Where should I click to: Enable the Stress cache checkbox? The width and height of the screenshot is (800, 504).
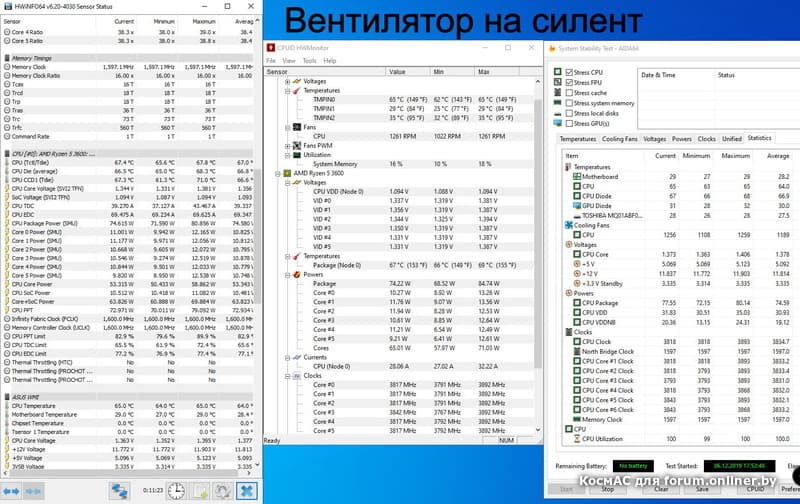click(569, 93)
